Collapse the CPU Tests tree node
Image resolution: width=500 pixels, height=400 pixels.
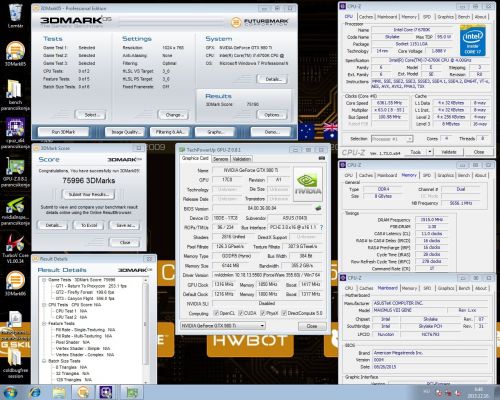[x=44, y=305]
